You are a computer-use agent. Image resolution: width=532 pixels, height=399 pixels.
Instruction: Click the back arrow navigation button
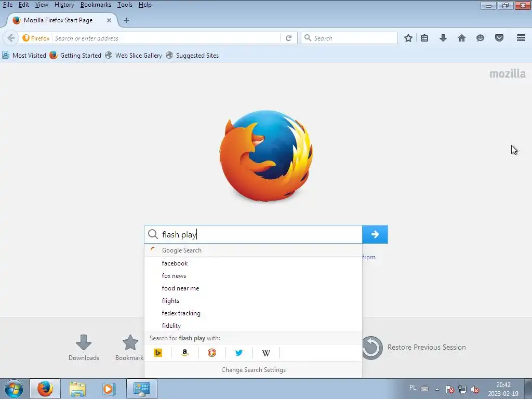coord(10,38)
